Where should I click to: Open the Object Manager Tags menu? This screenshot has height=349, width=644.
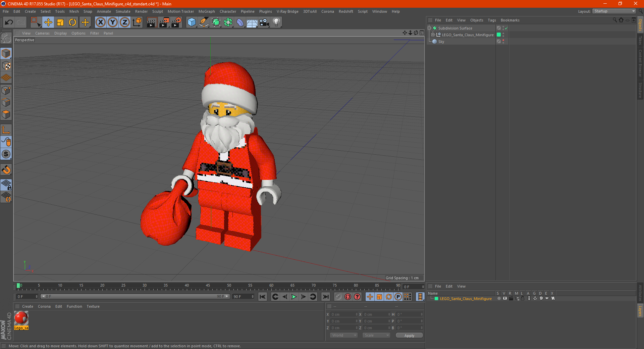(x=492, y=20)
